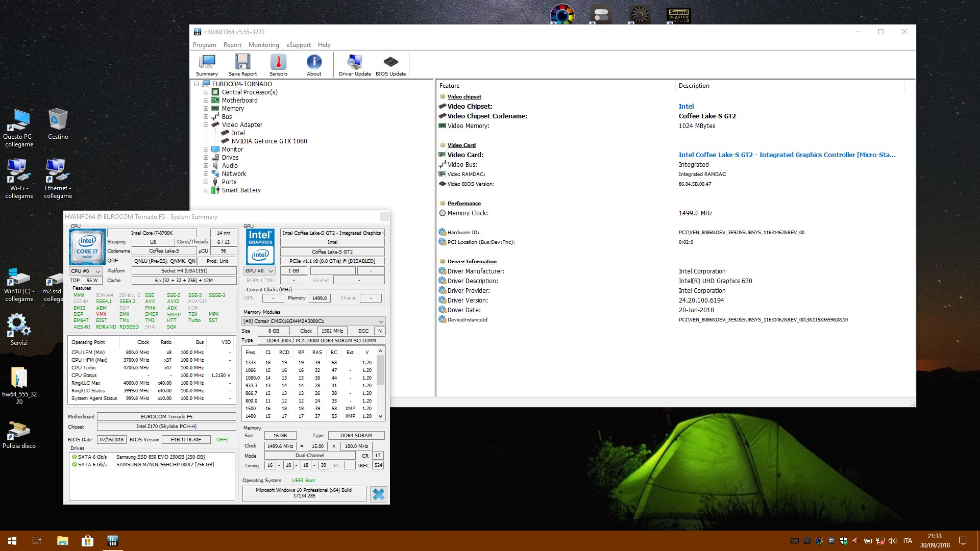980x551 pixels.
Task: Open Win10 (C) drive shortcut
Action: [19, 285]
